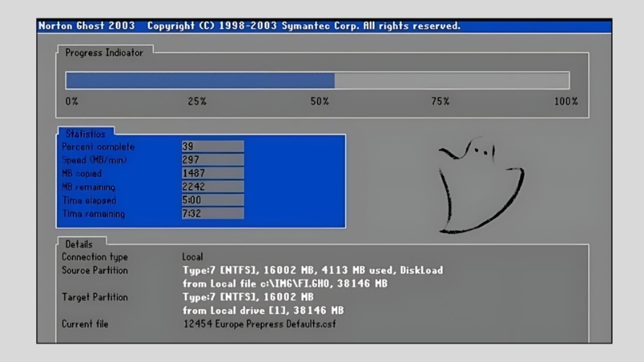Click the Local connection type value
Image resolution: width=644 pixels, height=362 pixels.
[192, 257]
